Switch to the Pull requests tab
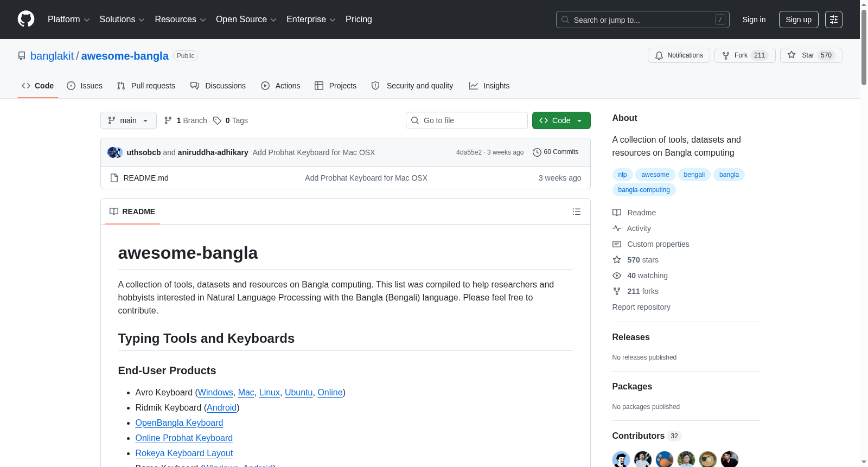This screenshot has width=868, height=467. tap(146, 86)
